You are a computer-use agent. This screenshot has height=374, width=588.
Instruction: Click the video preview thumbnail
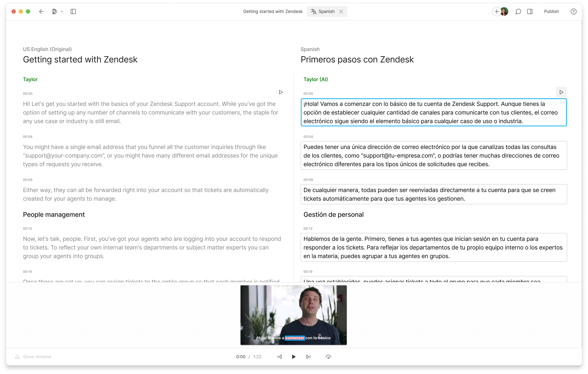(x=293, y=315)
